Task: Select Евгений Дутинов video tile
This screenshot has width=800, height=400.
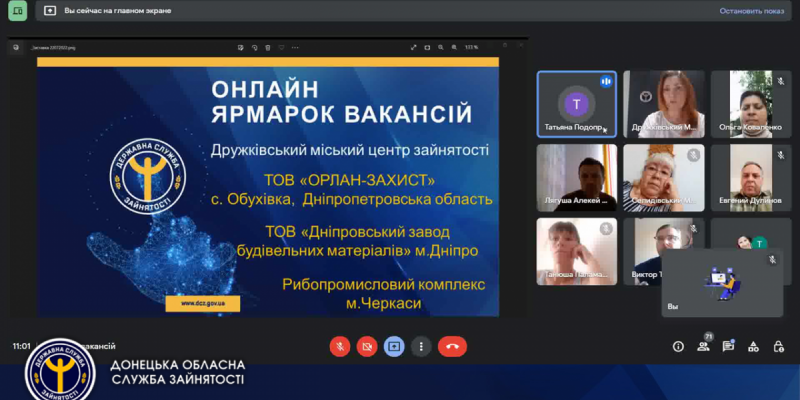Action: coord(751,178)
